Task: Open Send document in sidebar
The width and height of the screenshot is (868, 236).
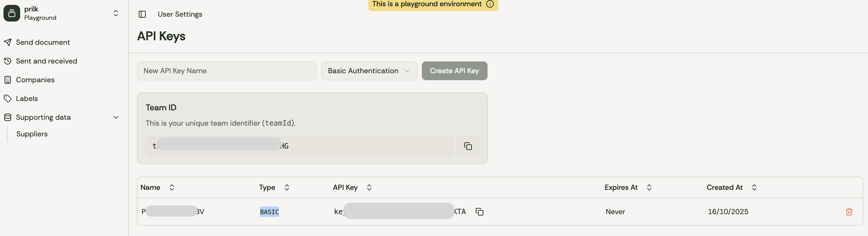Action: 43,42
